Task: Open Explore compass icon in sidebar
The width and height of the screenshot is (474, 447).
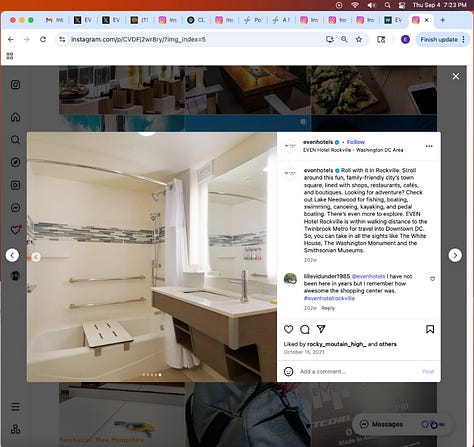Action: tap(15, 162)
